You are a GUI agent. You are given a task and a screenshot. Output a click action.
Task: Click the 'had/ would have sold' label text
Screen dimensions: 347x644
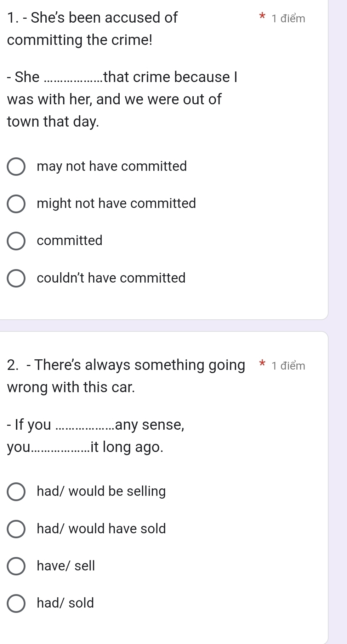(101, 528)
